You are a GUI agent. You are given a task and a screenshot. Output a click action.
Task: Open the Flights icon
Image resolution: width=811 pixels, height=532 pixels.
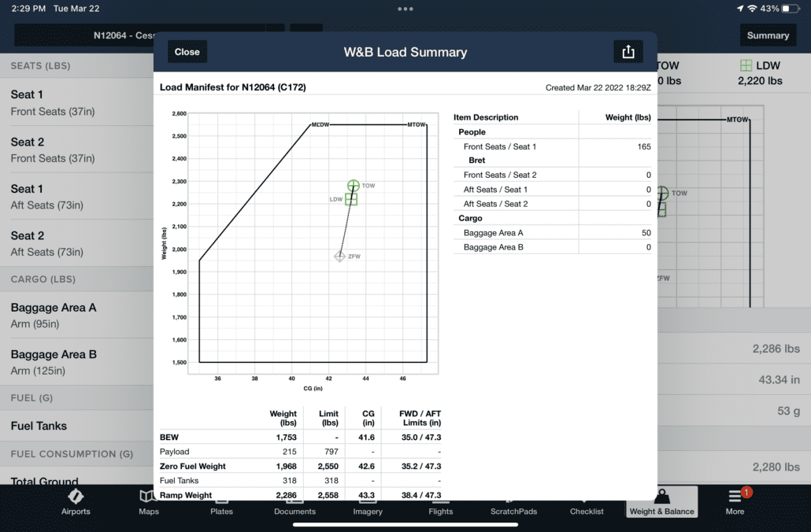pos(440,504)
